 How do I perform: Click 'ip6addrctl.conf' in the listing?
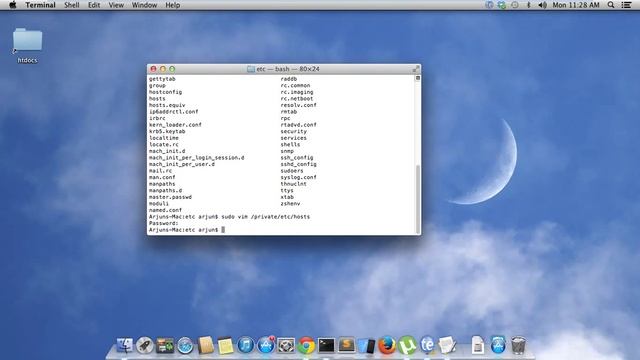click(173, 111)
